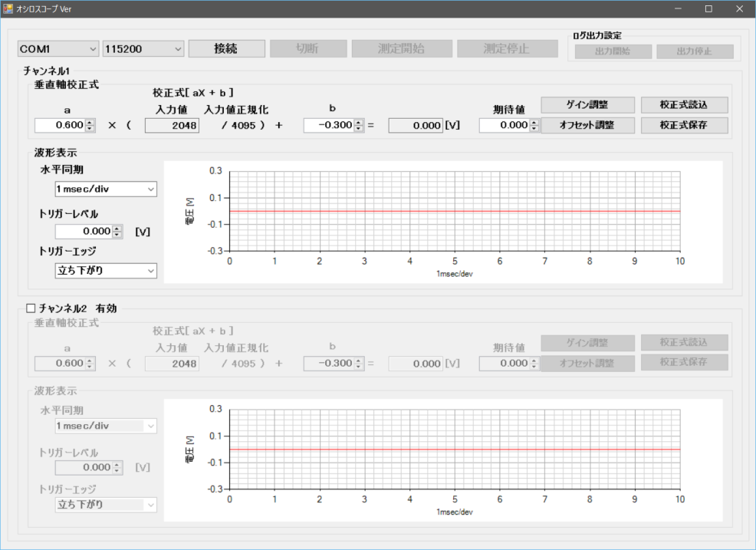
Task: Click Channel 1 校正式読込 button
Action: tap(684, 104)
